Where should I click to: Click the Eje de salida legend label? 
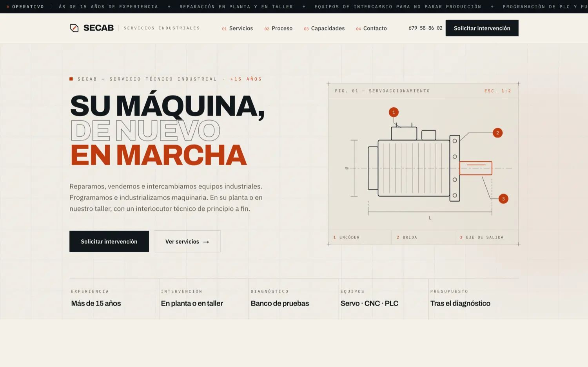pyautogui.click(x=481, y=237)
